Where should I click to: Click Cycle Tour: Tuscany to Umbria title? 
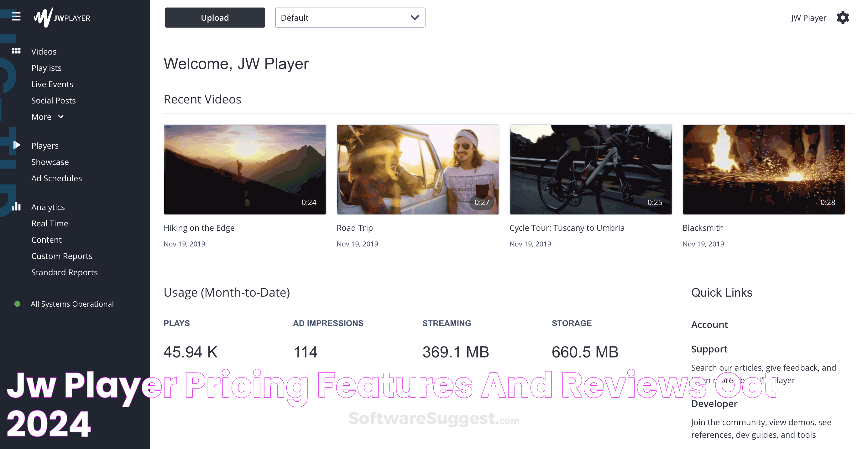[567, 228]
